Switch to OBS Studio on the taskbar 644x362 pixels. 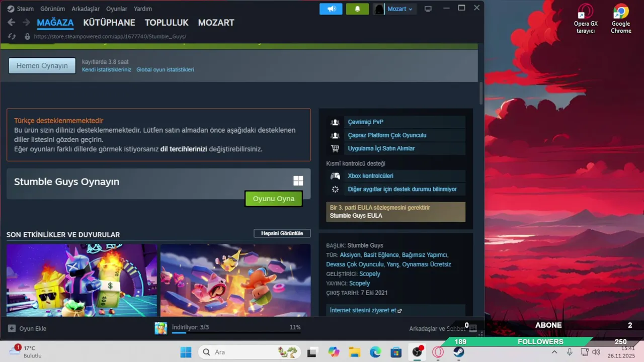[x=417, y=352]
